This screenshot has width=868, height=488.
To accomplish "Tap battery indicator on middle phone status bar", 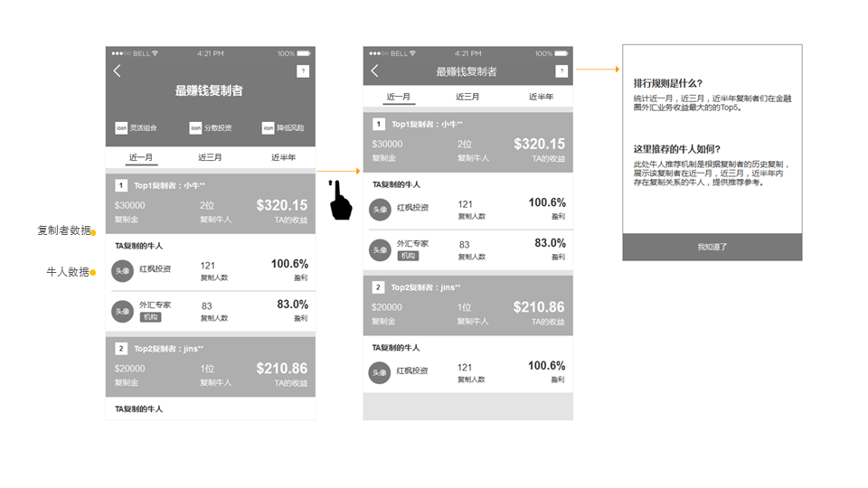I will click(561, 53).
